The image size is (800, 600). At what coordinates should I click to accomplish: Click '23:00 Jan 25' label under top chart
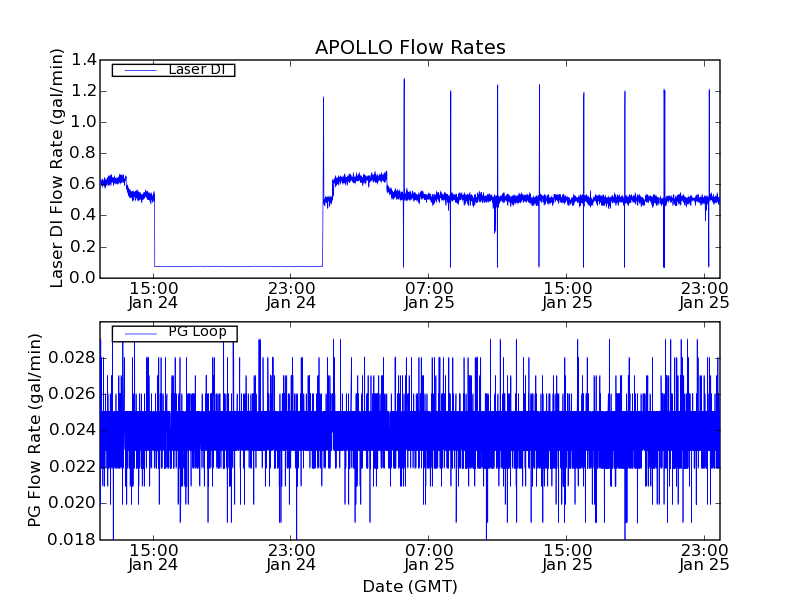704,296
